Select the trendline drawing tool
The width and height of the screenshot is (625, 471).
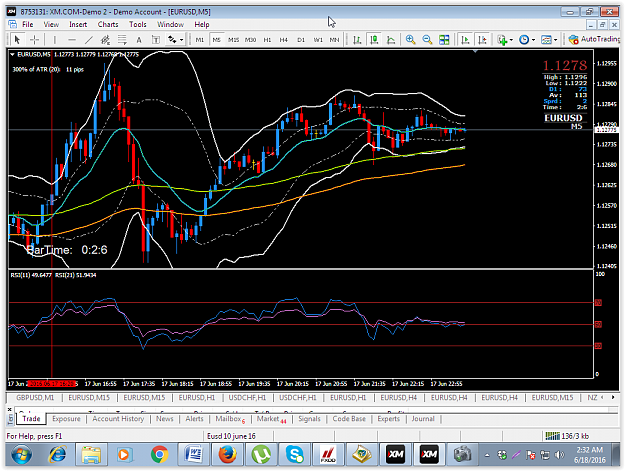click(x=88, y=39)
